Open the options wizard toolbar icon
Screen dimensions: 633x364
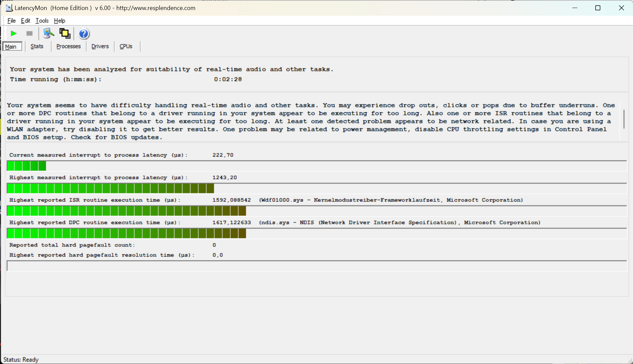pyautogui.click(x=49, y=33)
